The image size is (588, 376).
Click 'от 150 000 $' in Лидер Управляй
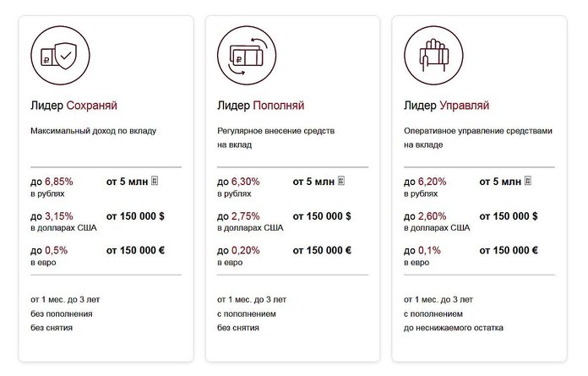click(x=509, y=216)
